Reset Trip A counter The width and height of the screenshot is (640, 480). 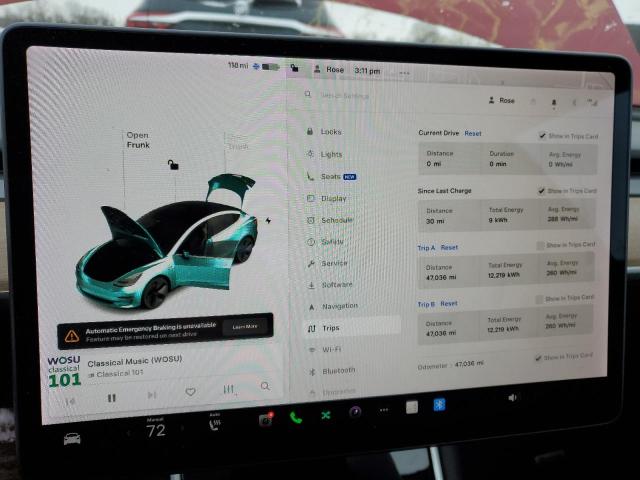click(449, 247)
